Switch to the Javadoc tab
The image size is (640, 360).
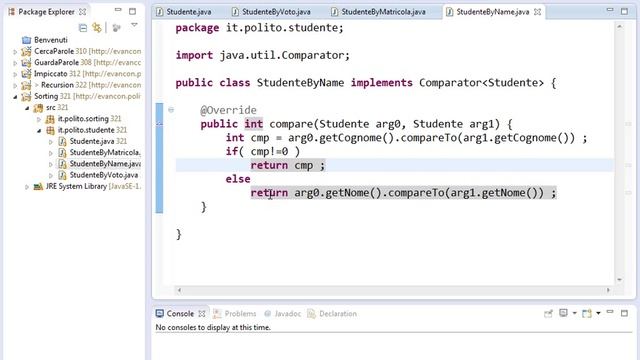(x=282, y=313)
